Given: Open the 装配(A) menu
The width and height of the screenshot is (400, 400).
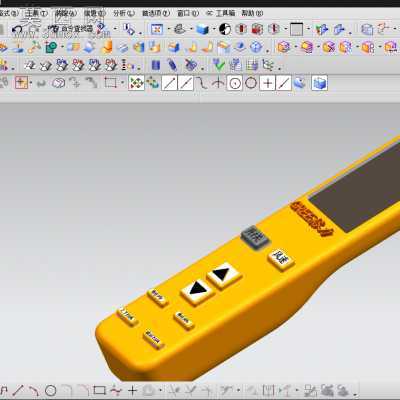Looking at the screenshot, I should pyautogui.click(x=66, y=14).
